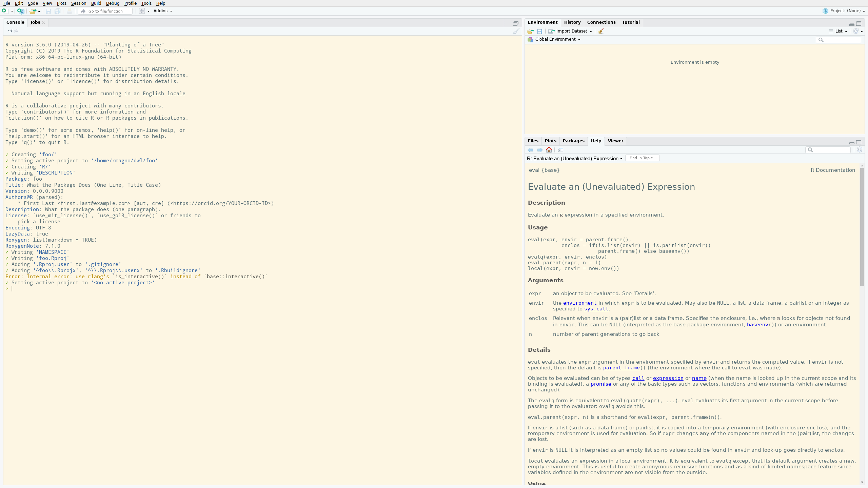Click the New File icon
The width and height of the screenshot is (868, 488).
click(x=4, y=11)
